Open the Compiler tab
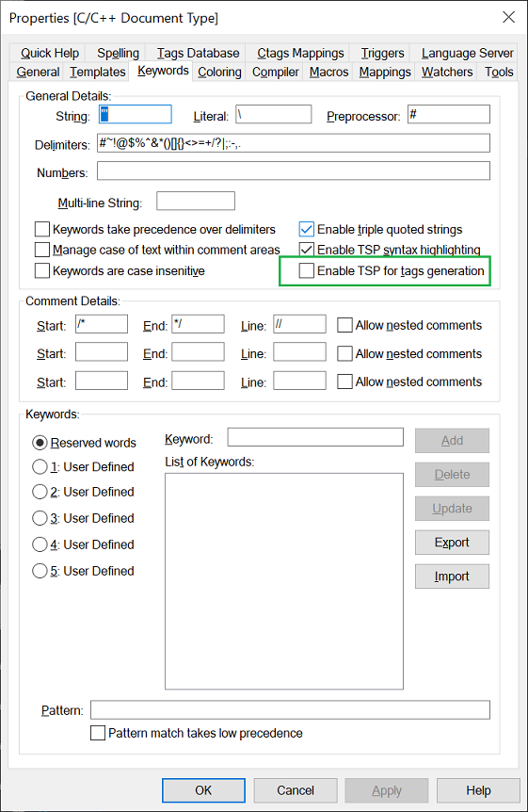528x812 pixels. [276, 72]
